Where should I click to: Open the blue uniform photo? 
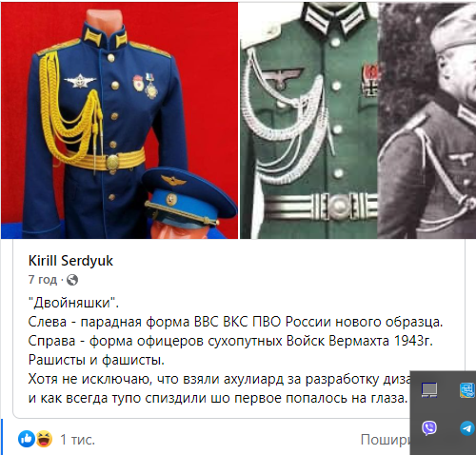[x=120, y=120]
